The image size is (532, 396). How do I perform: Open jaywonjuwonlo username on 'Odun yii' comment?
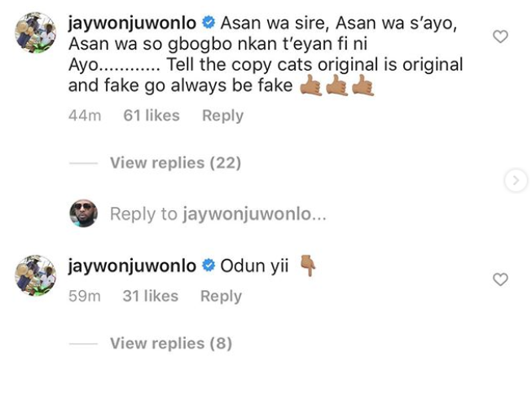(132, 266)
